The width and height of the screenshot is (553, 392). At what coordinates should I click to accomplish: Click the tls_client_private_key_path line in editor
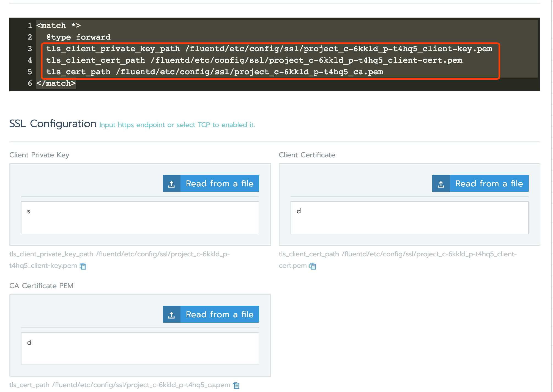pyautogui.click(x=269, y=49)
